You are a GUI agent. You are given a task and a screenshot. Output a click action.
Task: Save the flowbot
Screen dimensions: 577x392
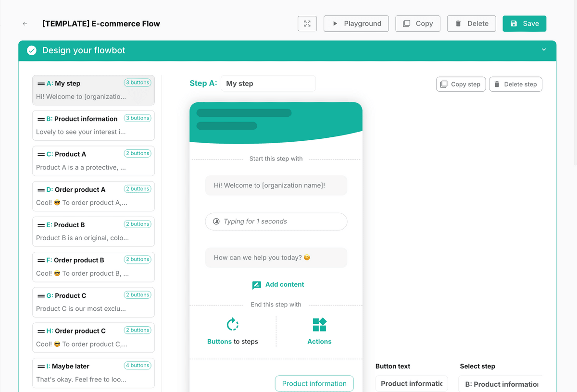pos(525,24)
